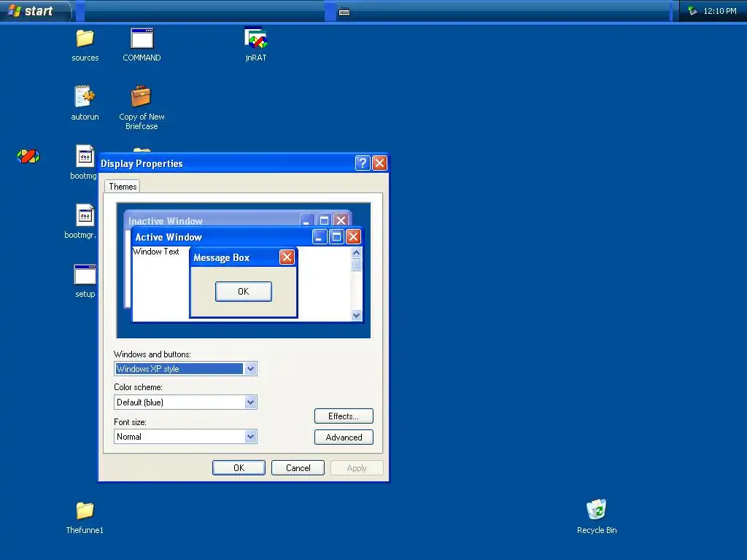
Task: Click the Active Window preview maximize icon
Action: tap(336, 237)
